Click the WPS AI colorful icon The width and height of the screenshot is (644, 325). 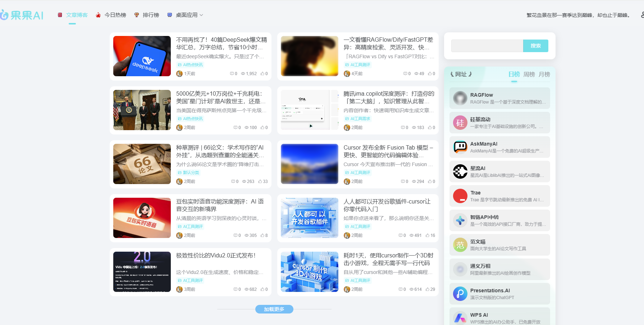(460, 317)
